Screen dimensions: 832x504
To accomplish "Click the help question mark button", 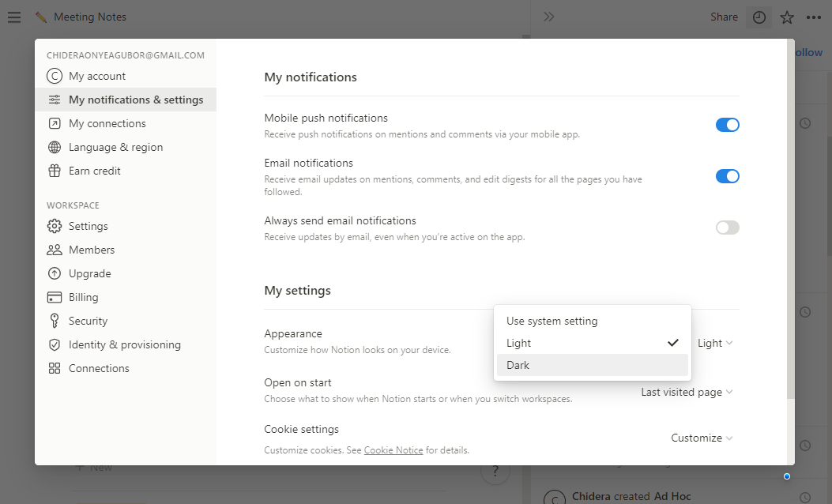I will click(x=495, y=470).
